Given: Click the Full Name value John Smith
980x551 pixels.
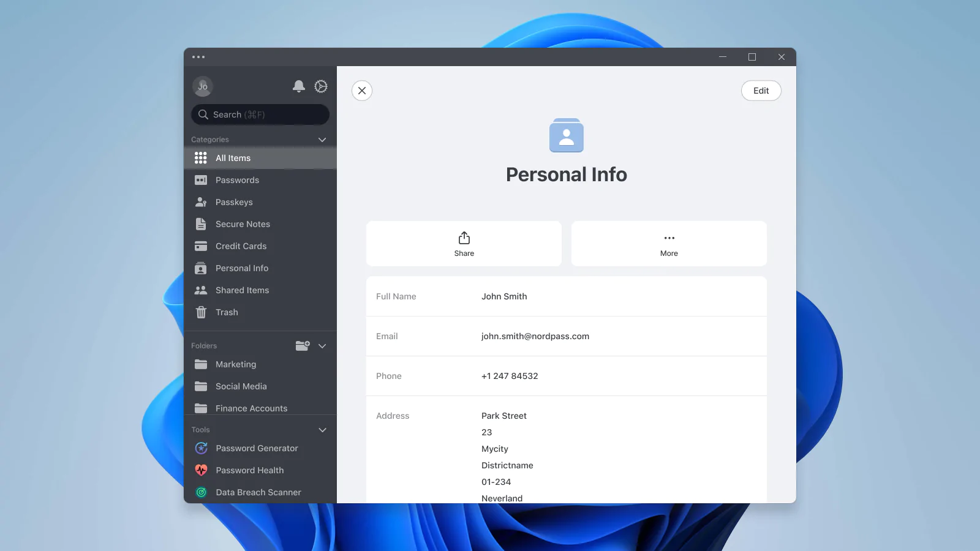Looking at the screenshot, I should click(x=504, y=296).
